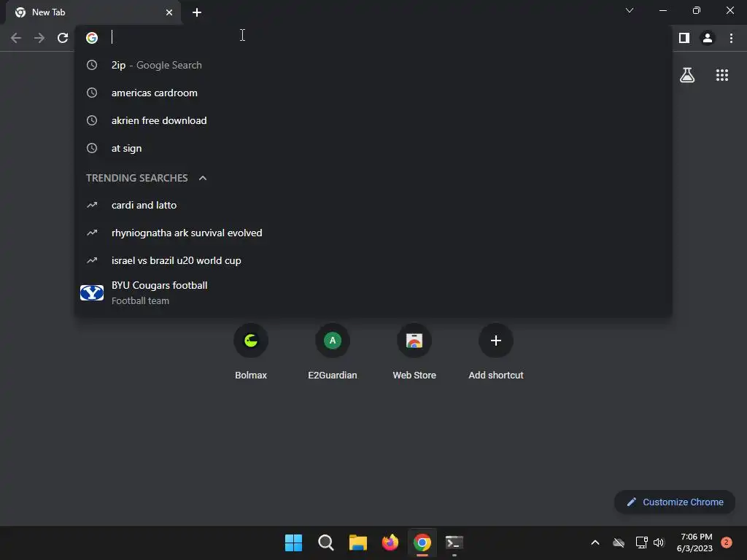This screenshot has height=560, width=747.
Task: Select 'israel vs brazil u20 world cup'
Action: 373,260
